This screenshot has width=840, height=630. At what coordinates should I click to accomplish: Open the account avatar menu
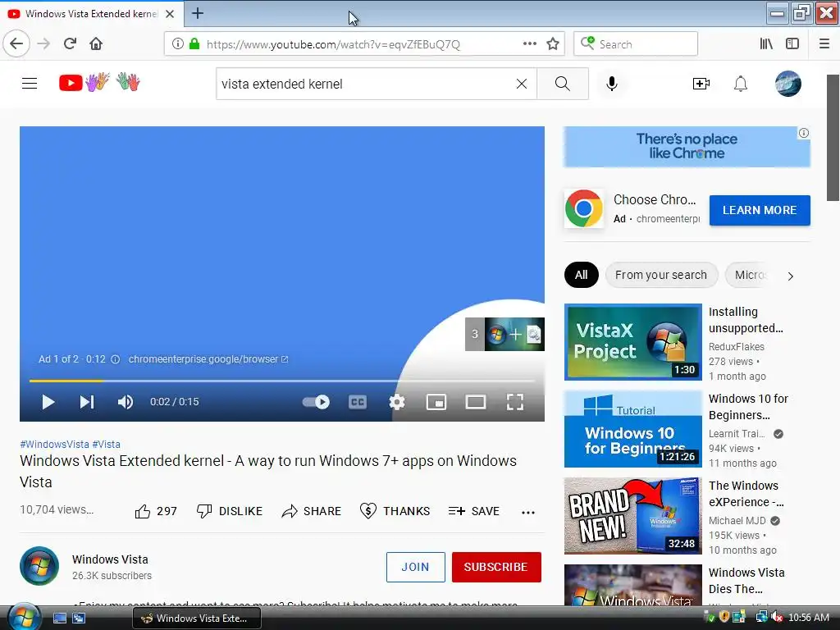tap(788, 84)
